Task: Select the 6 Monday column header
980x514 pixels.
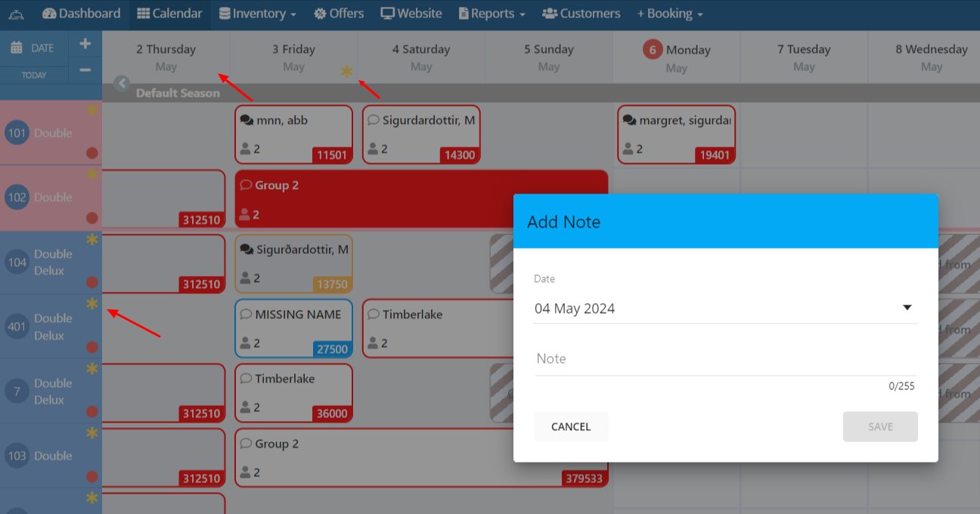Action: click(676, 57)
